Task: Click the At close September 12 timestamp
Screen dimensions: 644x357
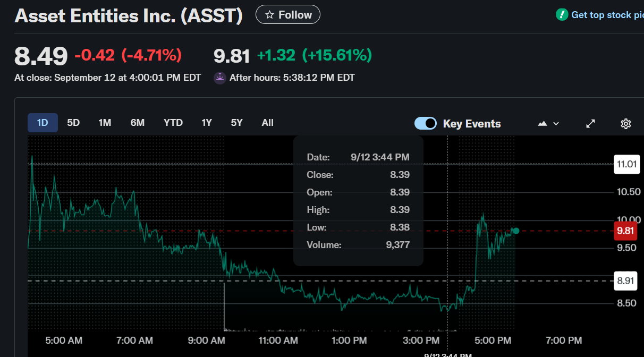Action: (x=108, y=78)
